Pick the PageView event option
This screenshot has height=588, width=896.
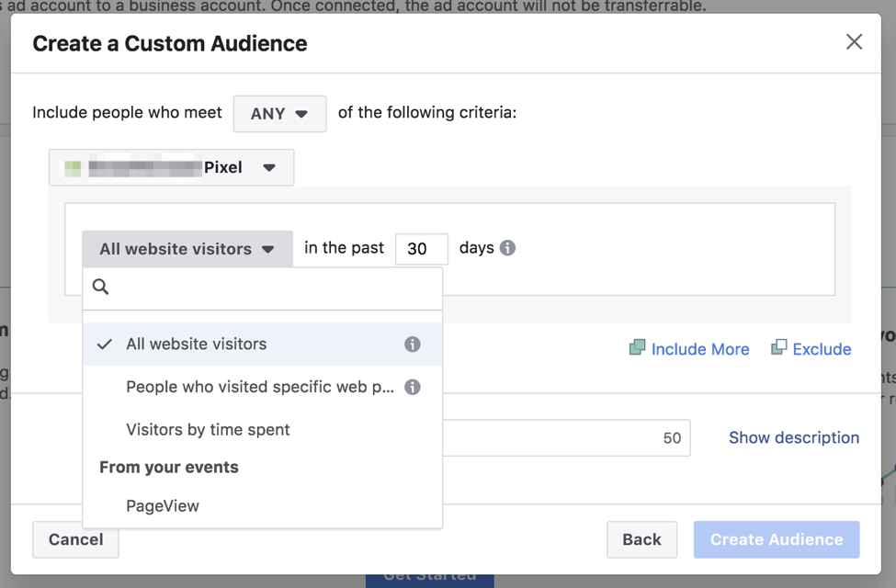(163, 506)
